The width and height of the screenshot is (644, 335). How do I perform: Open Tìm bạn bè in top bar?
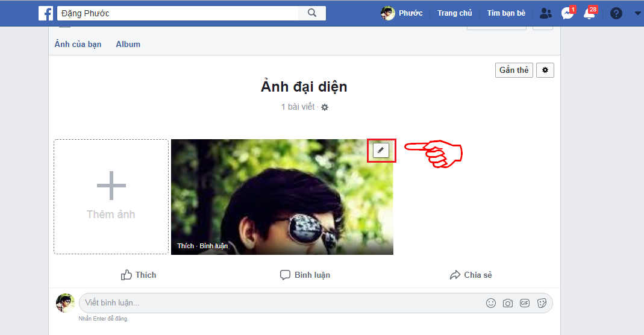[506, 13]
